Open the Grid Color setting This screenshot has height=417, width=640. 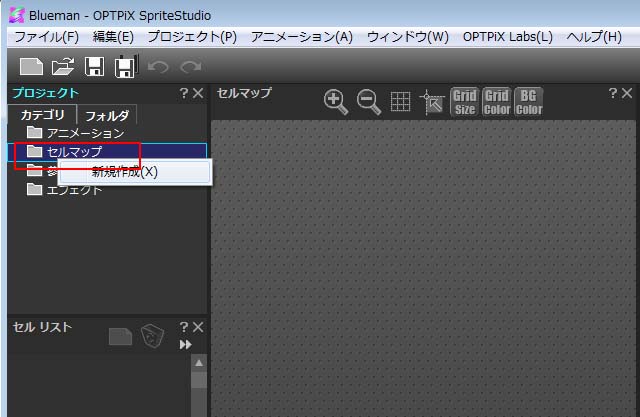pos(497,102)
